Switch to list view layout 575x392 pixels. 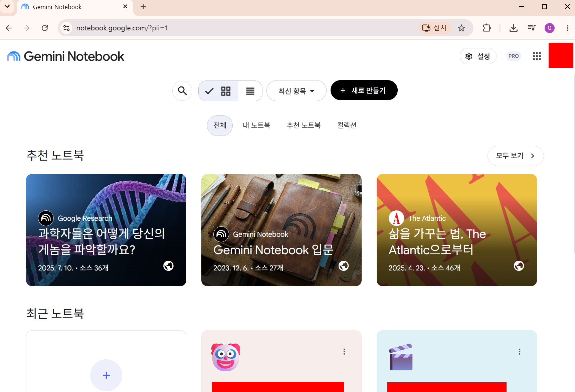(x=250, y=91)
